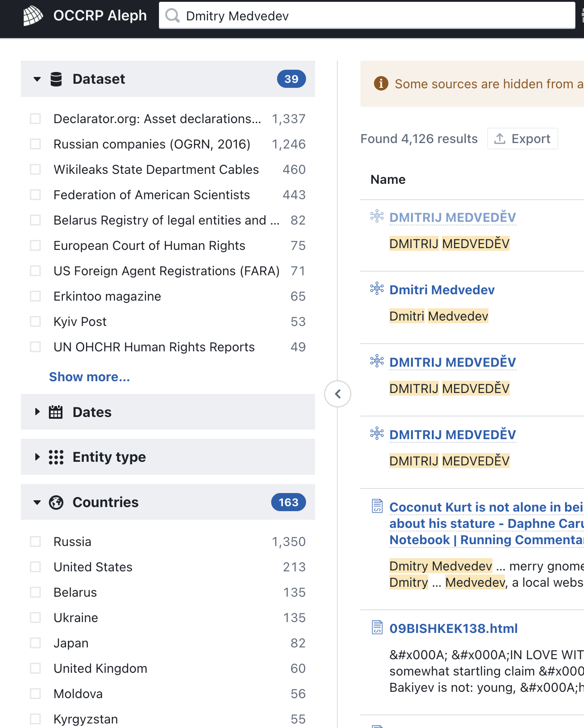Viewport: 584px width, 728px height.
Task: Open the Dmitri Medvedev entity result
Action: click(x=442, y=290)
